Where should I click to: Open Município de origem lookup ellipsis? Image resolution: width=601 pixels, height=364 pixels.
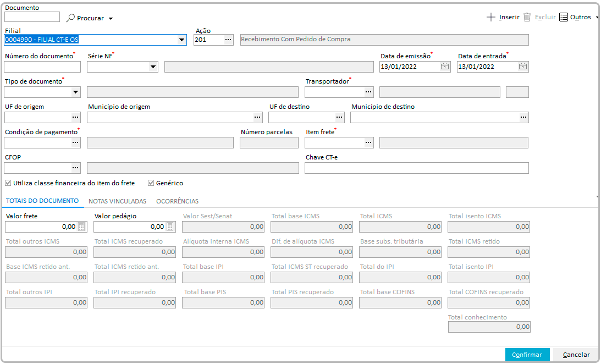pos(257,117)
